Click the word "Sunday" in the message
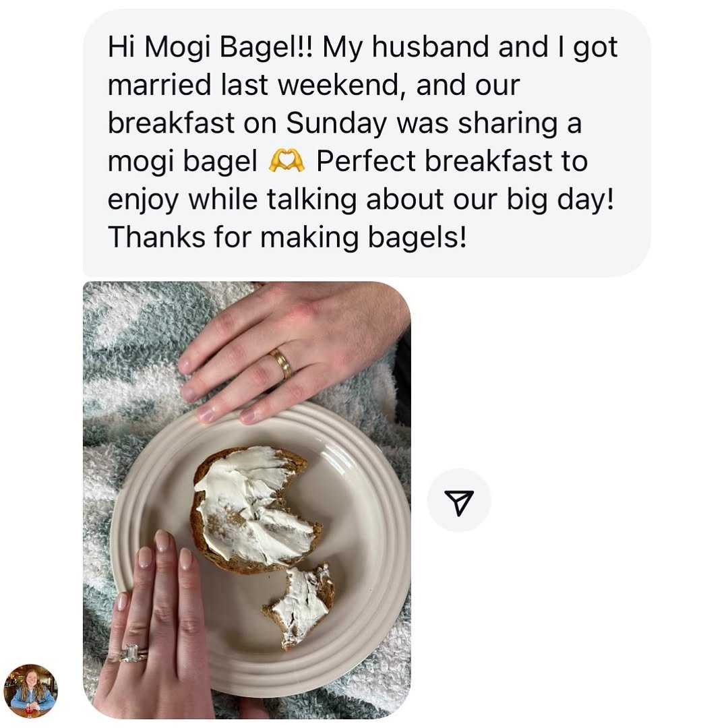This screenshot has width=728, height=728. (x=336, y=123)
